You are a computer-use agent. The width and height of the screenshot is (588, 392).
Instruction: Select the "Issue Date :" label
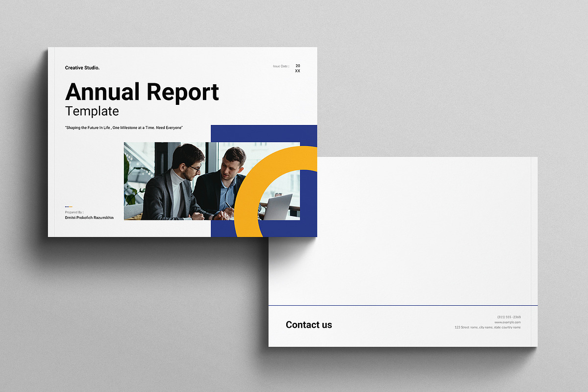point(281,66)
